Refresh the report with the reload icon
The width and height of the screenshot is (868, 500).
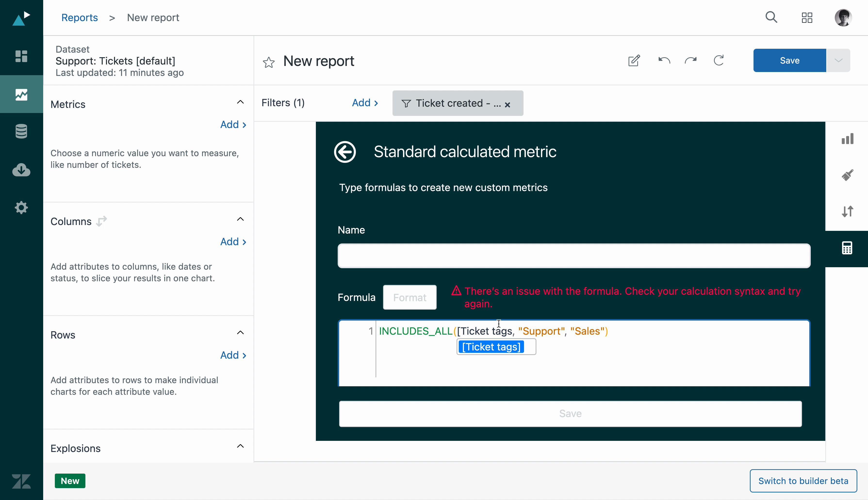[718, 60]
